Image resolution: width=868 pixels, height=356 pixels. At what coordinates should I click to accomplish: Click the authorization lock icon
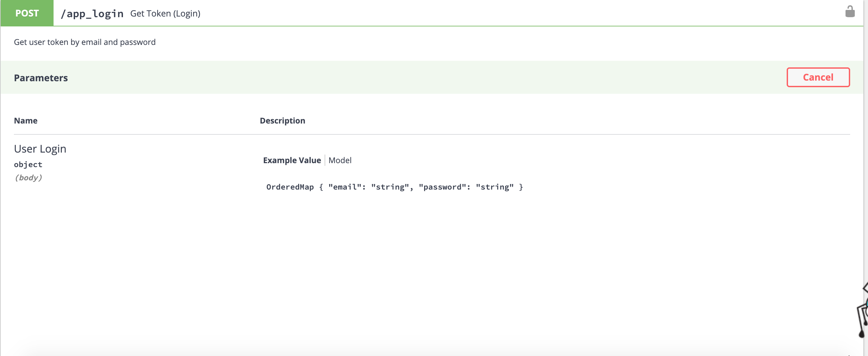(x=849, y=12)
